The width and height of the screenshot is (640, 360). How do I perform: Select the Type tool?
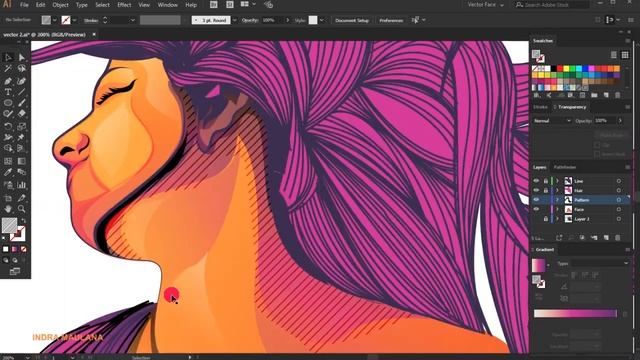pos(8,92)
